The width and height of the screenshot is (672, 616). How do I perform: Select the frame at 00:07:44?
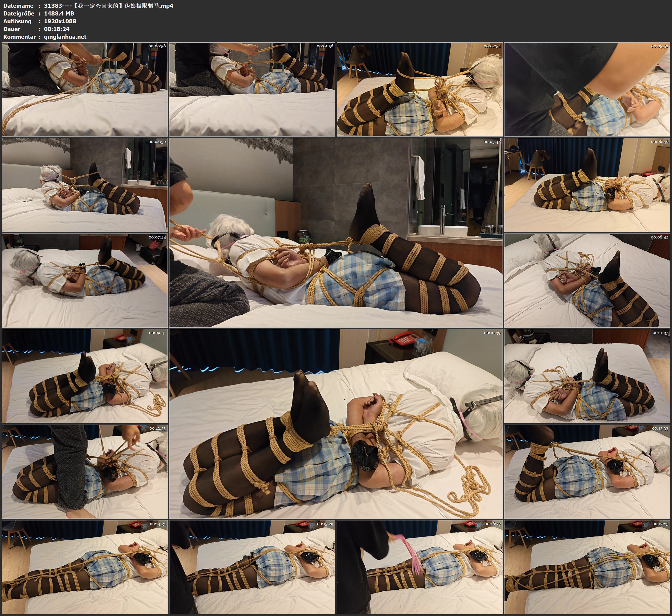[85, 281]
